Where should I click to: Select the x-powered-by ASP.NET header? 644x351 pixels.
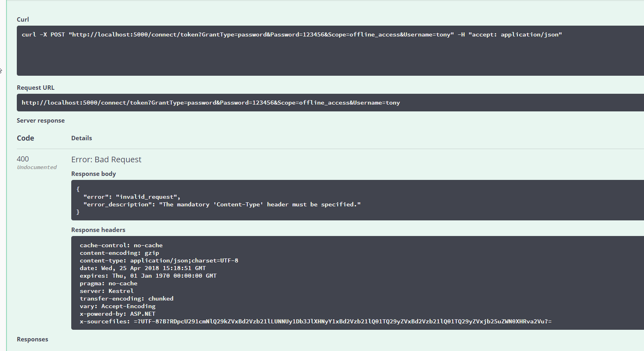tap(118, 314)
